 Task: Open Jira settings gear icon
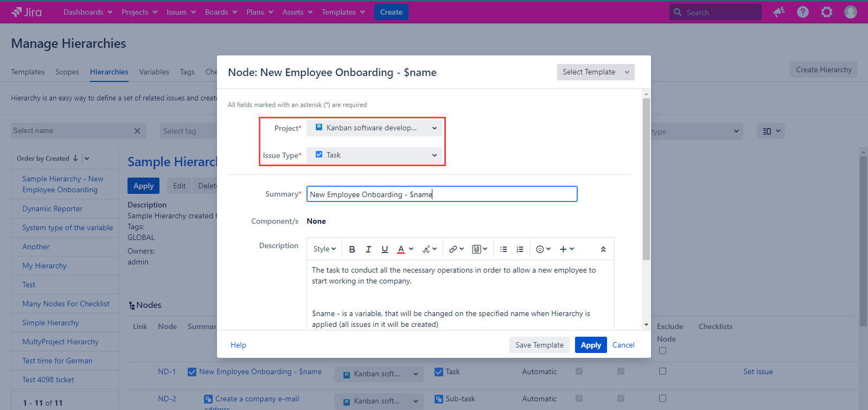(826, 12)
